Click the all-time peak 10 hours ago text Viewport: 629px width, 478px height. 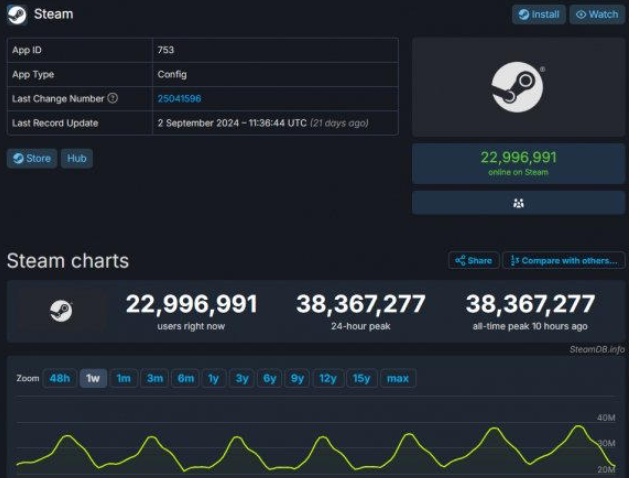coord(530,326)
